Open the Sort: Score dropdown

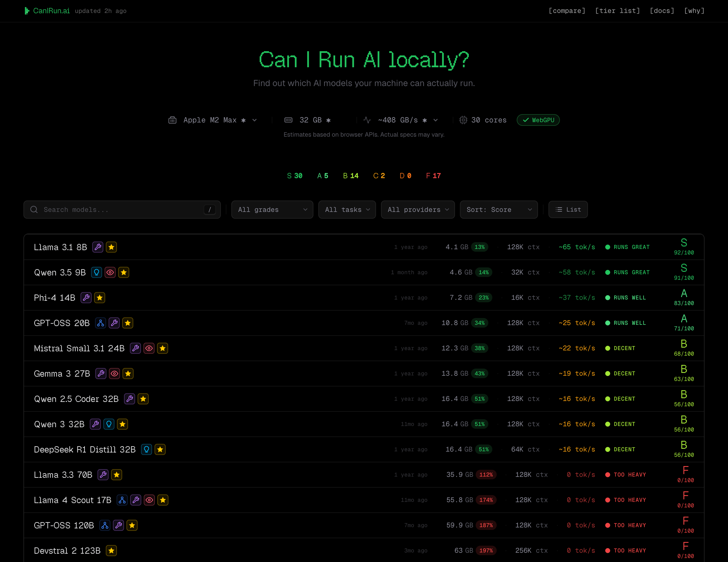pyautogui.click(x=499, y=210)
